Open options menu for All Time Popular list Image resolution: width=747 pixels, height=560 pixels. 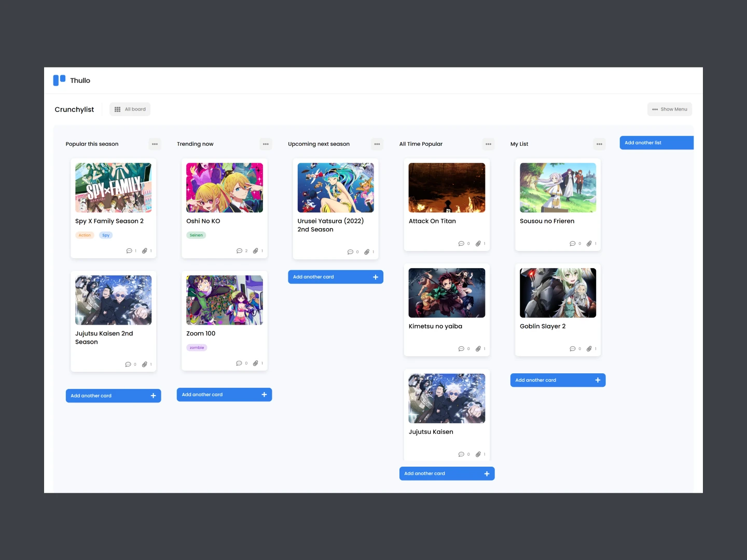(x=488, y=144)
